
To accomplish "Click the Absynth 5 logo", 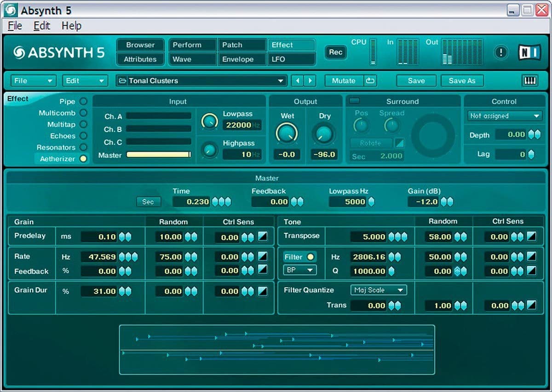I will point(59,53).
